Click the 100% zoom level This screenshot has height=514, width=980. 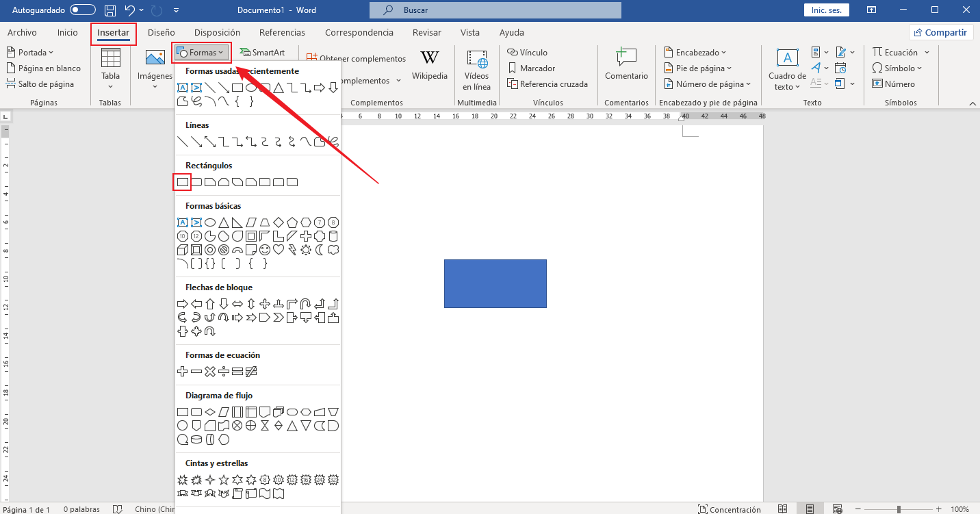click(x=959, y=509)
